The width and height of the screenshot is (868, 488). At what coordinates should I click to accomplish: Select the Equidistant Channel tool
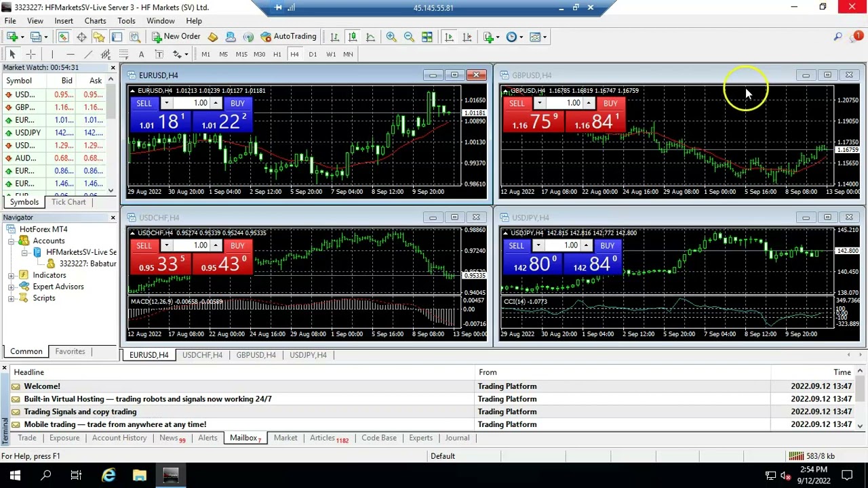[106, 54]
